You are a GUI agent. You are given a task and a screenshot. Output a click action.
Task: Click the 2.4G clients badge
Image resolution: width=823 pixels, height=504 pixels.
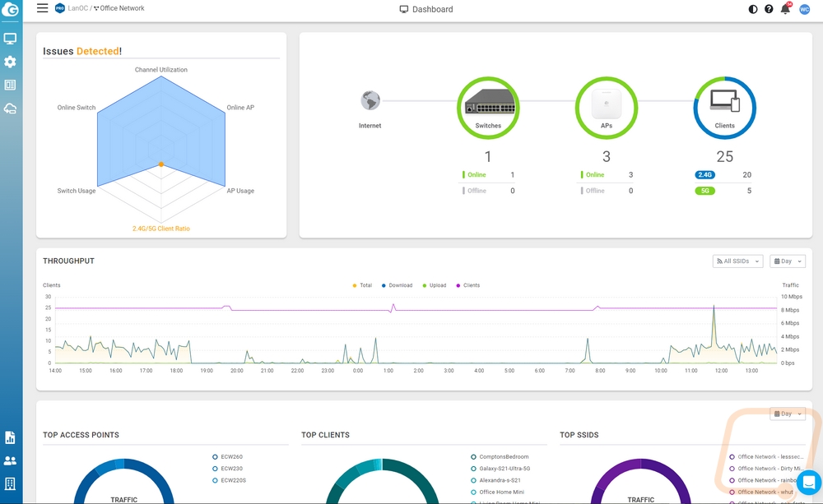[x=705, y=174]
